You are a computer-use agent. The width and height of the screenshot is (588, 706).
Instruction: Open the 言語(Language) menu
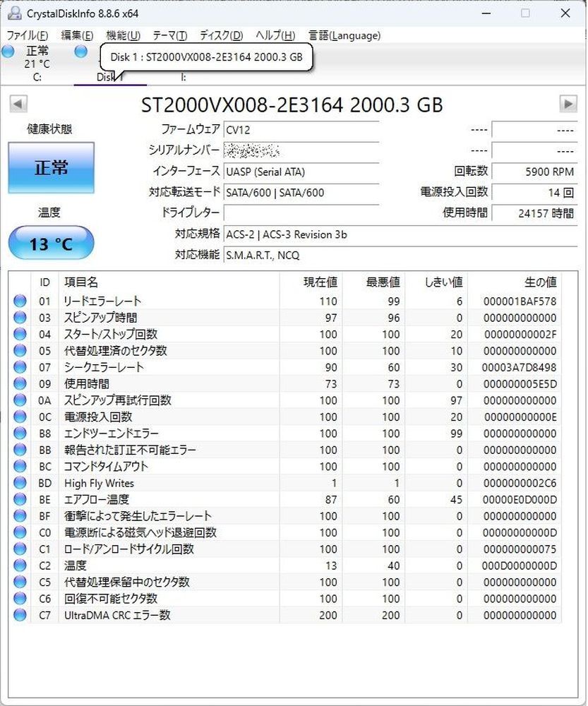coord(344,35)
